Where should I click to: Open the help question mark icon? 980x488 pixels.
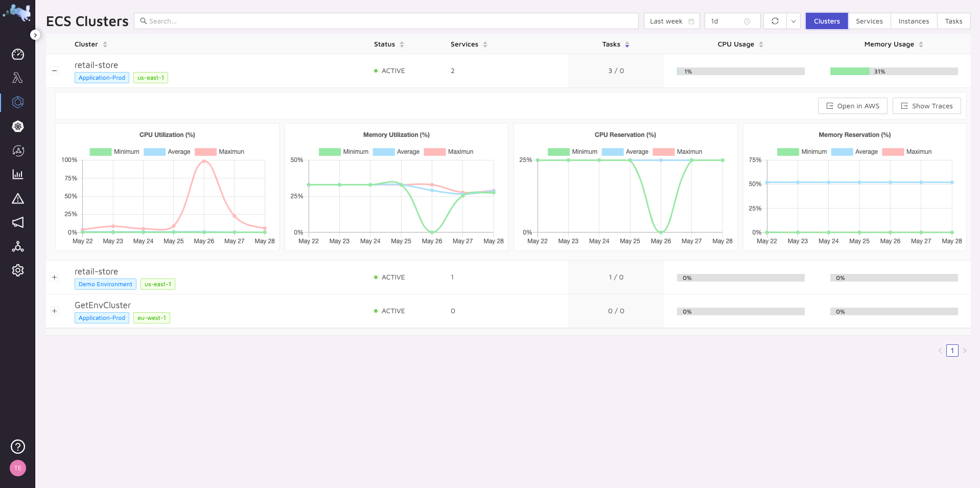tap(18, 447)
